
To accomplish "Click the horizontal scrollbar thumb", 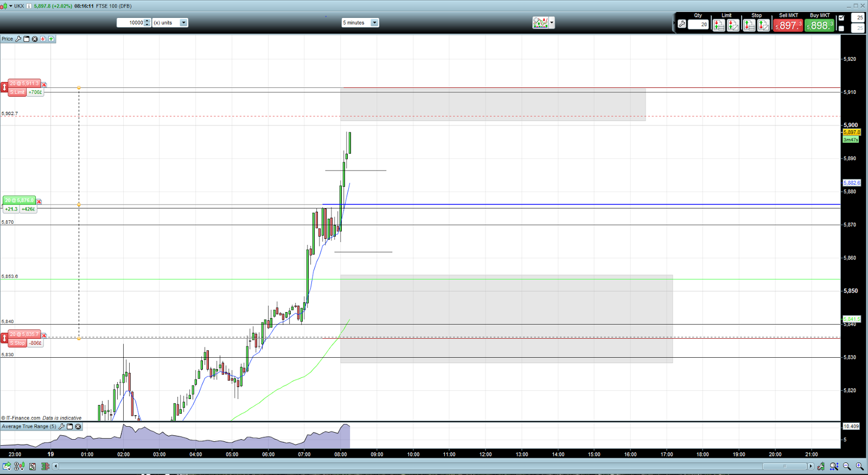I will [784, 466].
